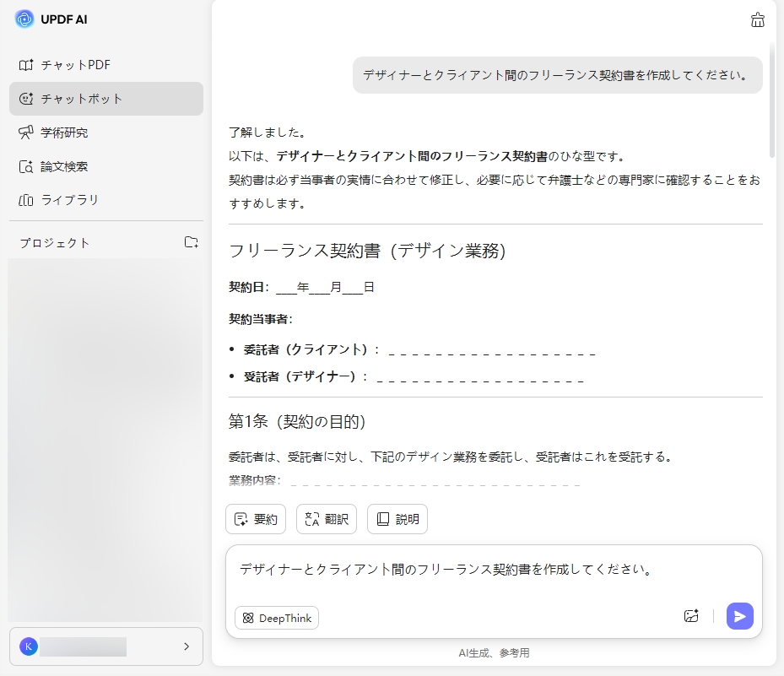Switch to the チャットボット section
Screen dimensions: 784x676
79,98
